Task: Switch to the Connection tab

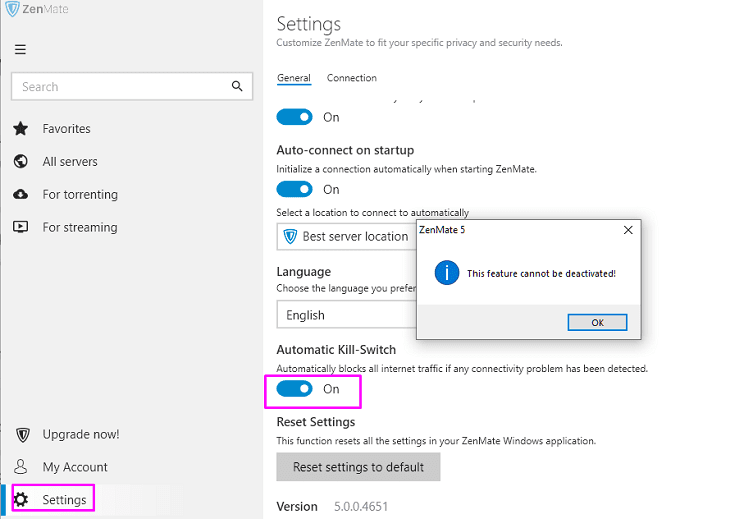Action: pos(352,78)
